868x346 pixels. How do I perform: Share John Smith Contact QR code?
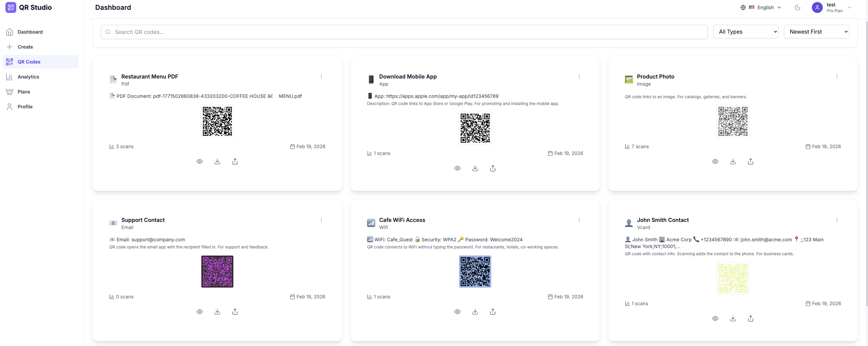coord(751,318)
